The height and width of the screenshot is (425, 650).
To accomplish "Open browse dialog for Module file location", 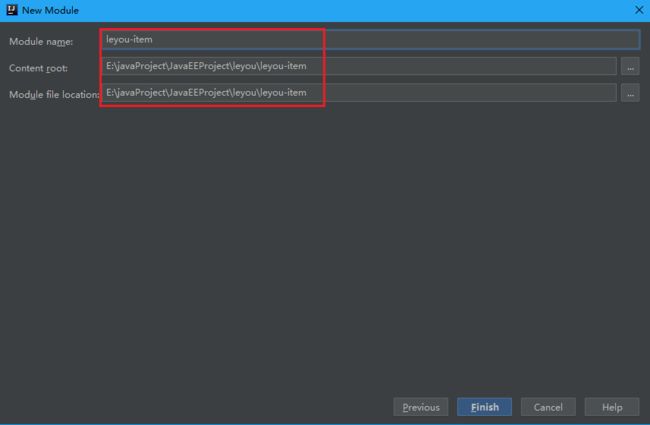I will pos(630,93).
